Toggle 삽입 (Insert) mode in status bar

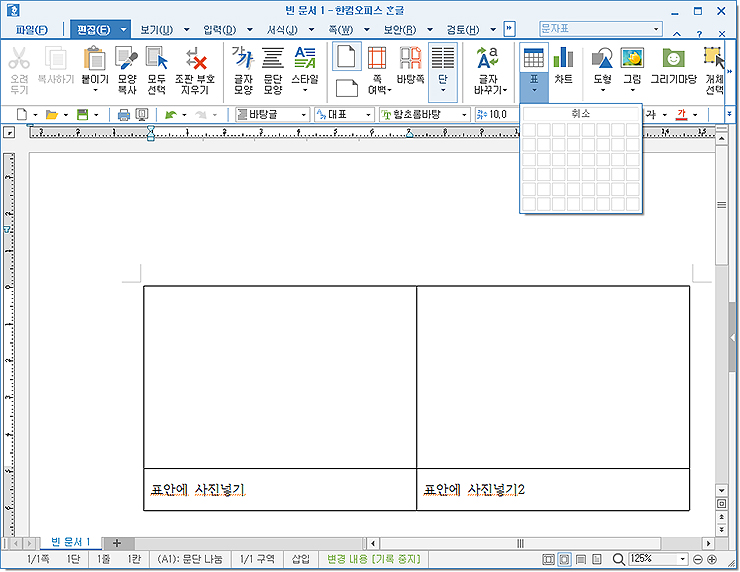click(301, 559)
